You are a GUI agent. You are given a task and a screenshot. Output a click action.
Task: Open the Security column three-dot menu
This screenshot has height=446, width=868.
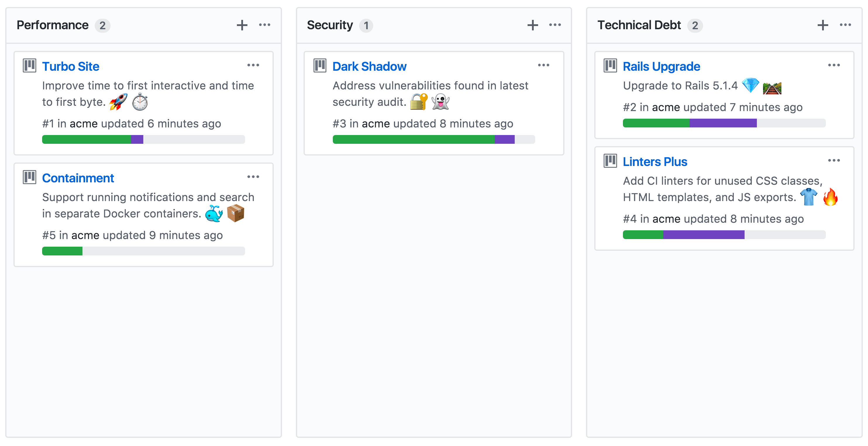(554, 25)
